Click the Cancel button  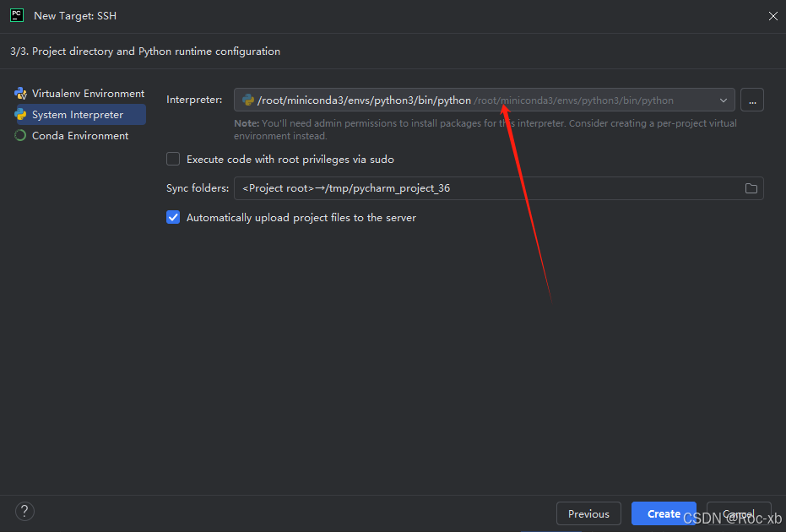(739, 513)
